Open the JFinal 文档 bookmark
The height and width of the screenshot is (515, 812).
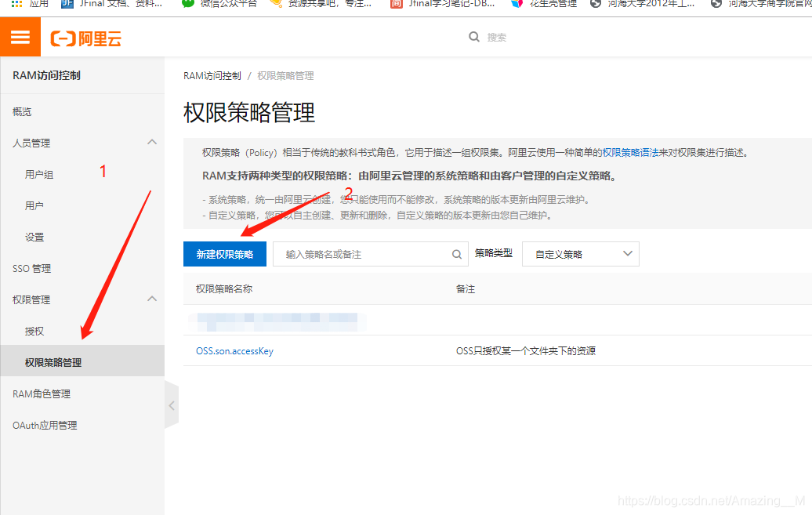112,4
